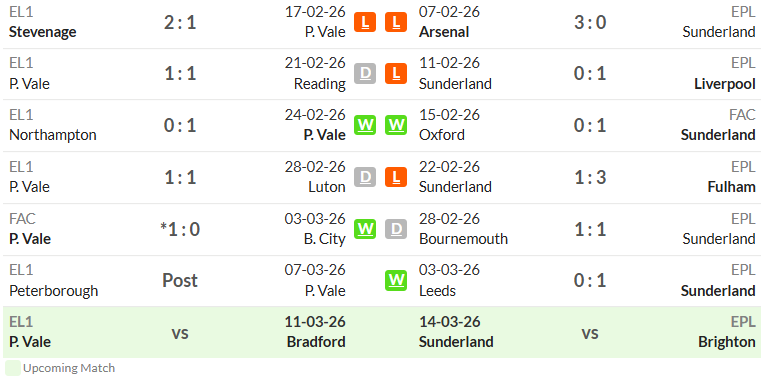Image resolution: width=762 pixels, height=390 pixels.
Task: Open the 3 : 0 Arsenal vs Sunderland score
Action: (590, 22)
